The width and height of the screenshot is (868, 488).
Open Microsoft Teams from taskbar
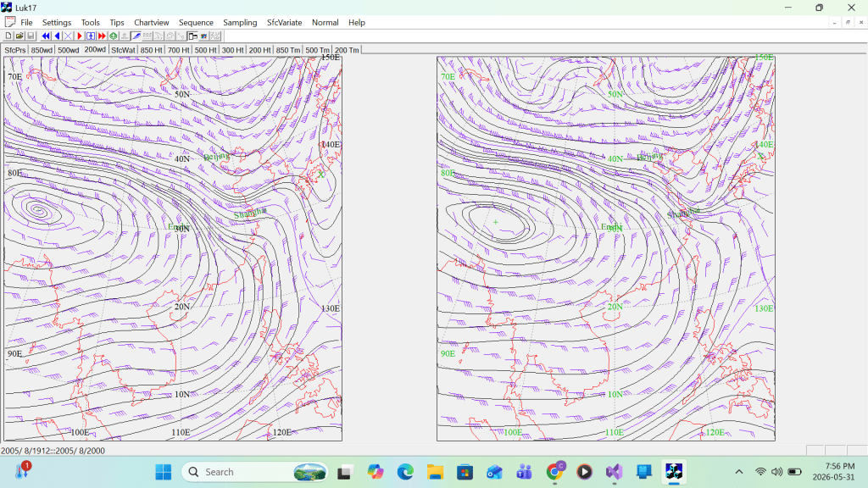pos(524,472)
